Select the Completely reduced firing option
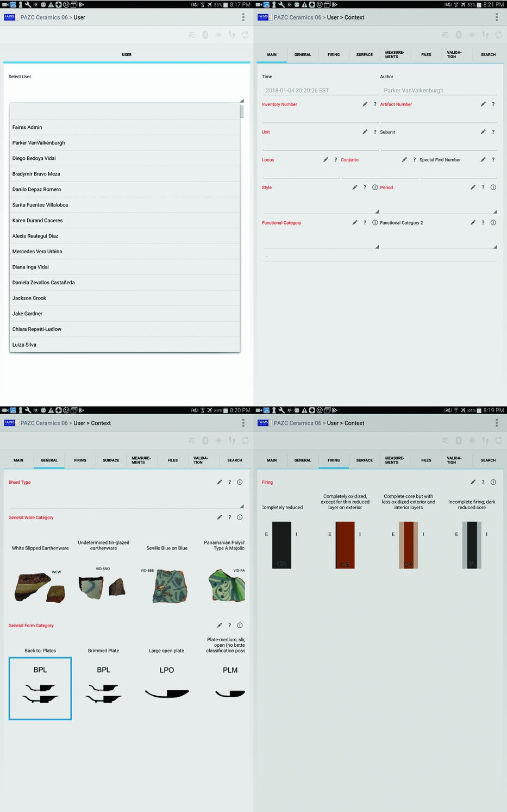 point(281,545)
